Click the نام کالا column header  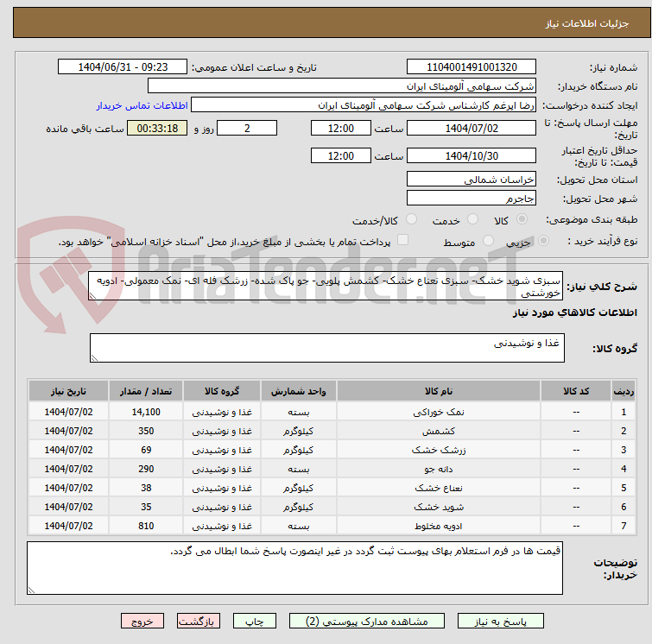point(439,391)
